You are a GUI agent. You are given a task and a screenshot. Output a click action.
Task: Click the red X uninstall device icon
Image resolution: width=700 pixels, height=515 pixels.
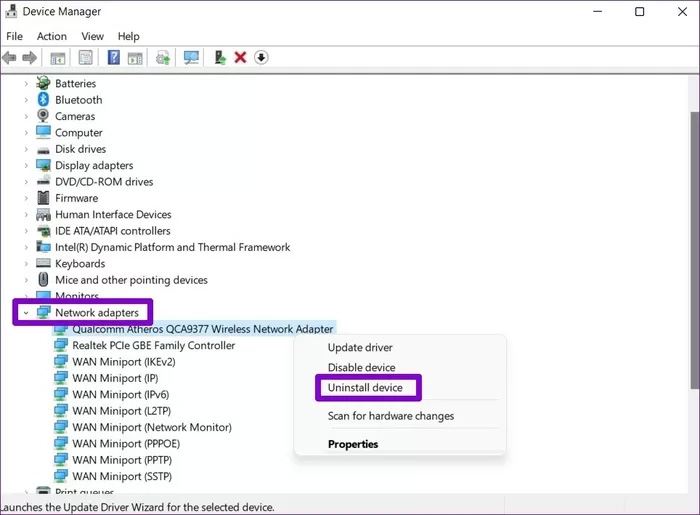coord(240,58)
